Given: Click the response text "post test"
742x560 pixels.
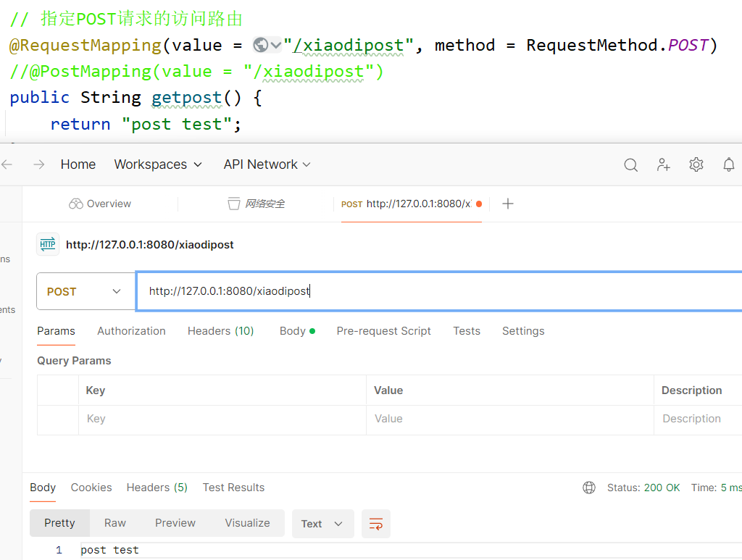Looking at the screenshot, I should (x=110, y=550).
